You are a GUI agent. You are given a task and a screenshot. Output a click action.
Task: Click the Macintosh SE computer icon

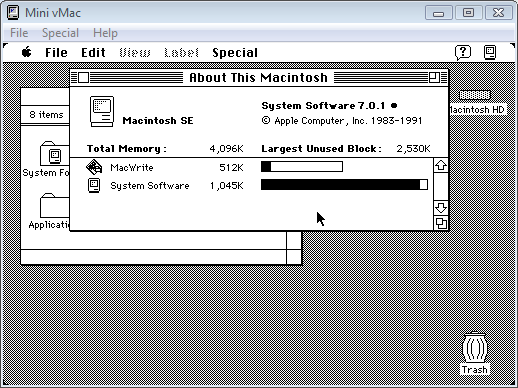(x=102, y=111)
